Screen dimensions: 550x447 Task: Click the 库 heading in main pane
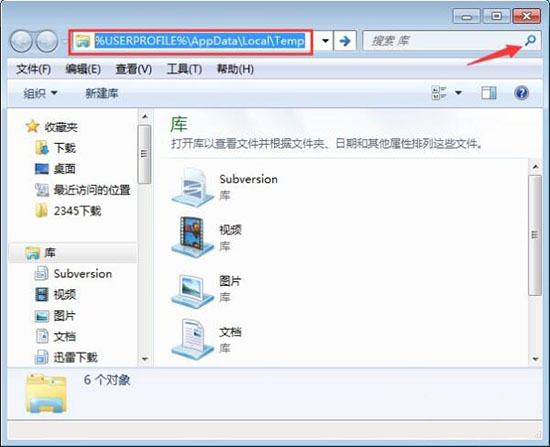[179, 125]
